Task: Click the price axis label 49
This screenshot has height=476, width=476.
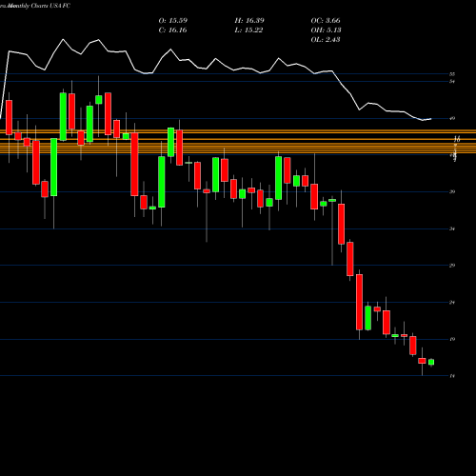Action: 452,119
